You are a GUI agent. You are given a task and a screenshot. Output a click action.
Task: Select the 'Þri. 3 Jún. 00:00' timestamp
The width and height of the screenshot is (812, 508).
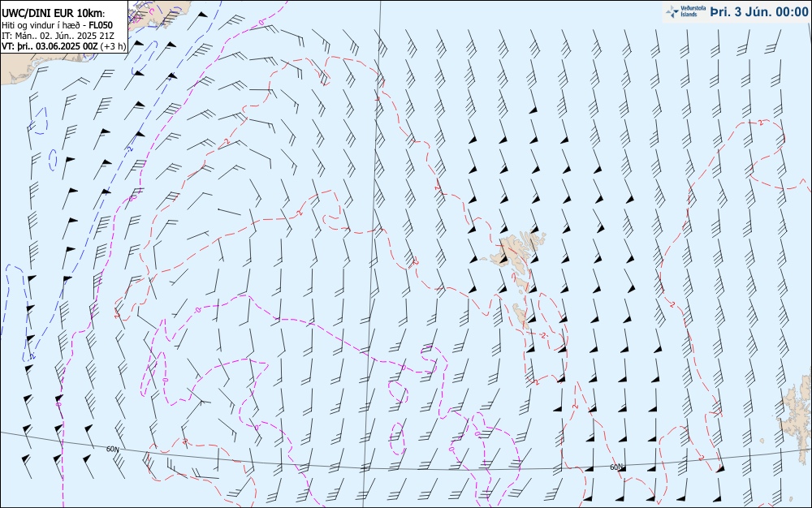[758, 11]
